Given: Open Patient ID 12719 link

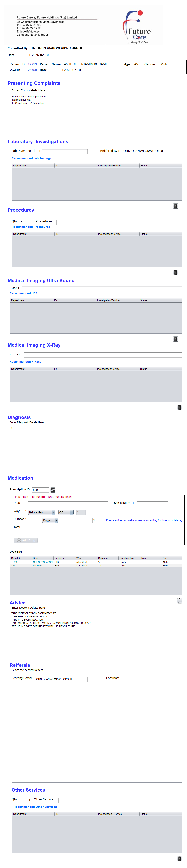Looking at the screenshot, I should 32,64.
